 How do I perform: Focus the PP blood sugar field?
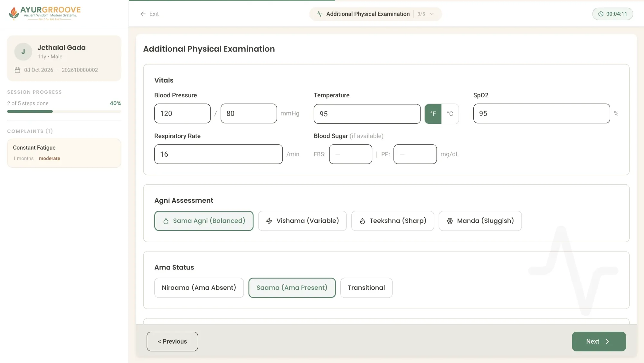click(x=415, y=154)
